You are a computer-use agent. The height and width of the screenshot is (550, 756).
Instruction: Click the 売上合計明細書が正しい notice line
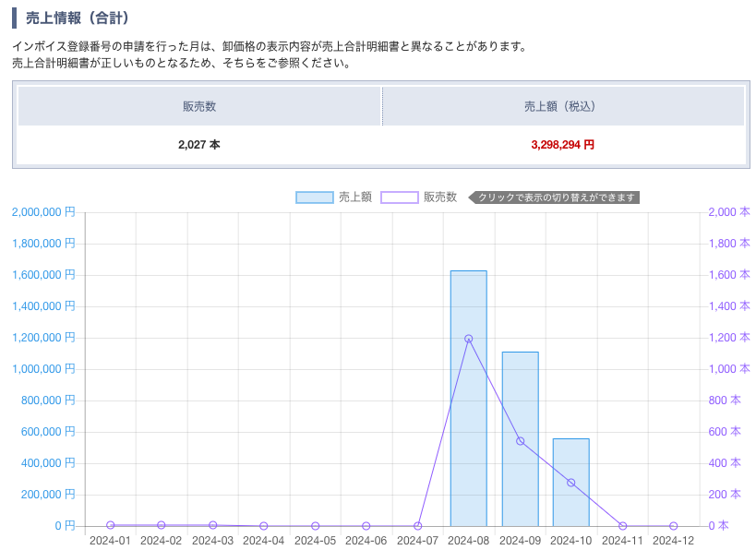coord(183,63)
